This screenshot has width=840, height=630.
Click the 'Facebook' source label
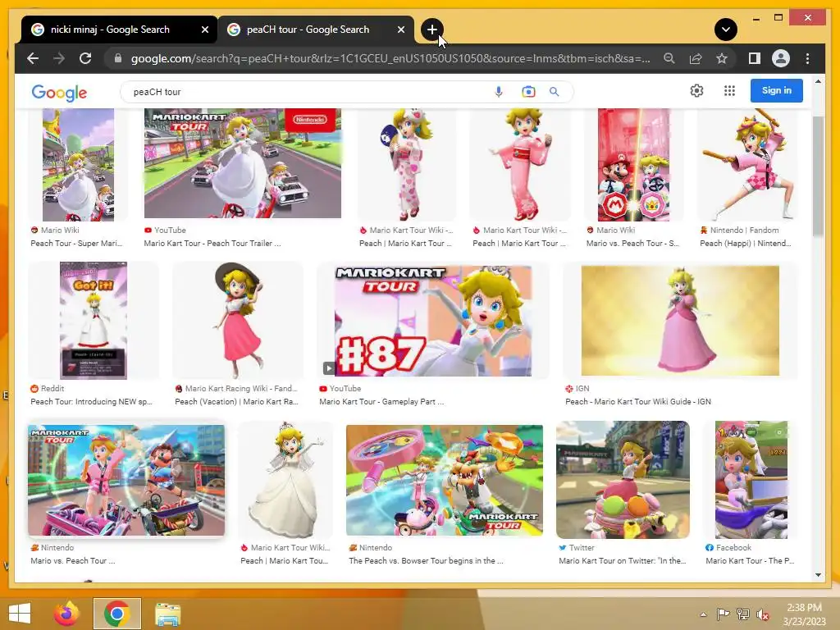[733, 547]
